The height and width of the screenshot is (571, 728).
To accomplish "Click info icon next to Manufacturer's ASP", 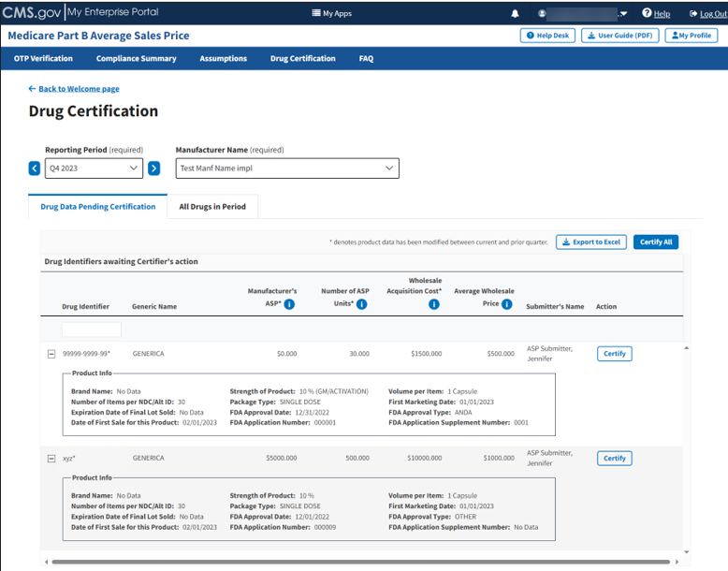I will (290, 304).
